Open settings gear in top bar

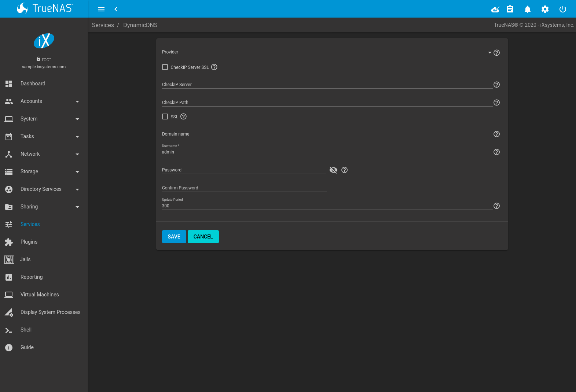point(545,9)
